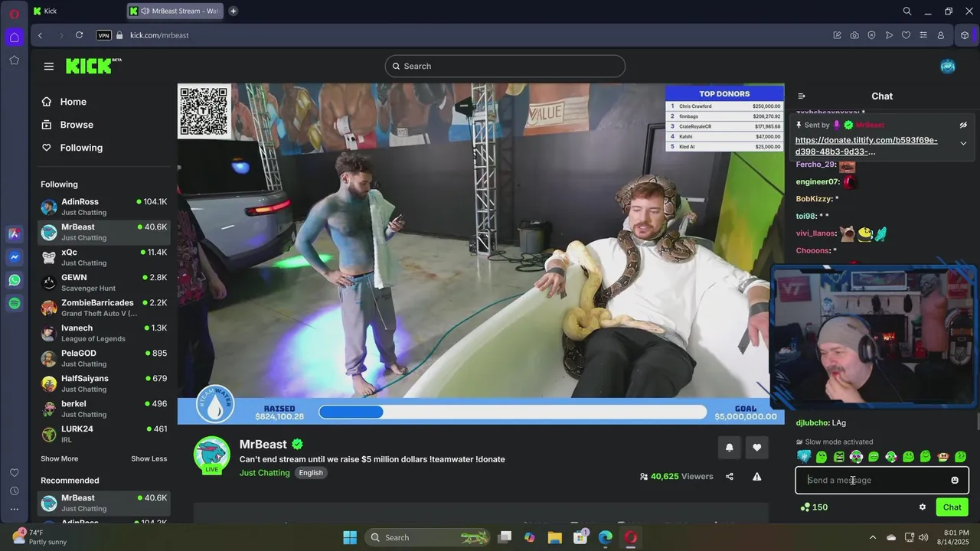Insert the orange mushroom-hat emote
Viewport: 980px width, 551px height.
click(x=943, y=457)
